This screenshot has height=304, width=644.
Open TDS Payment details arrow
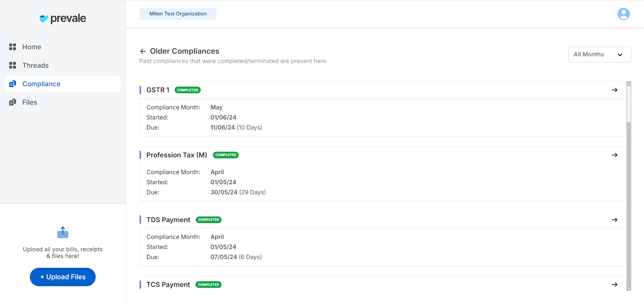[x=614, y=220]
